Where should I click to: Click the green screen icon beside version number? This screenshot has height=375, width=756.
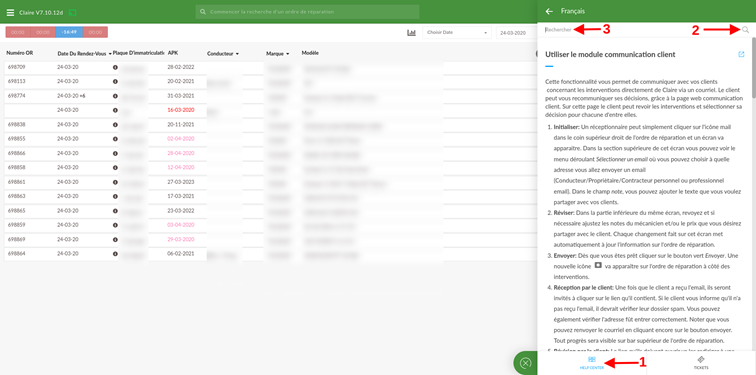click(73, 12)
